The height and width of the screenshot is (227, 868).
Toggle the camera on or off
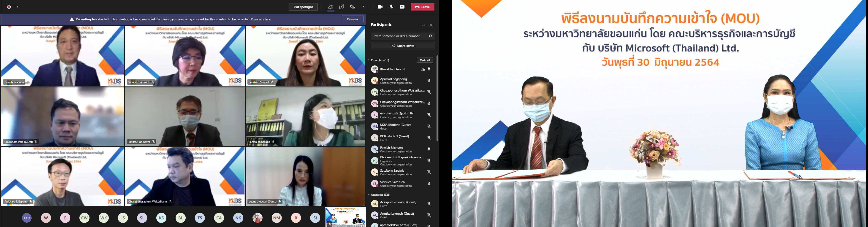[380, 7]
